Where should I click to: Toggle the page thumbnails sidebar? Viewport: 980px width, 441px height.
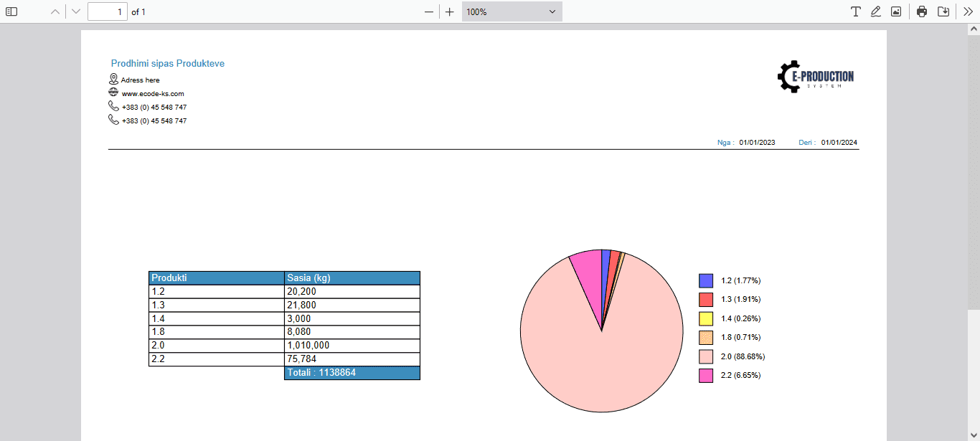(x=11, y=11)
